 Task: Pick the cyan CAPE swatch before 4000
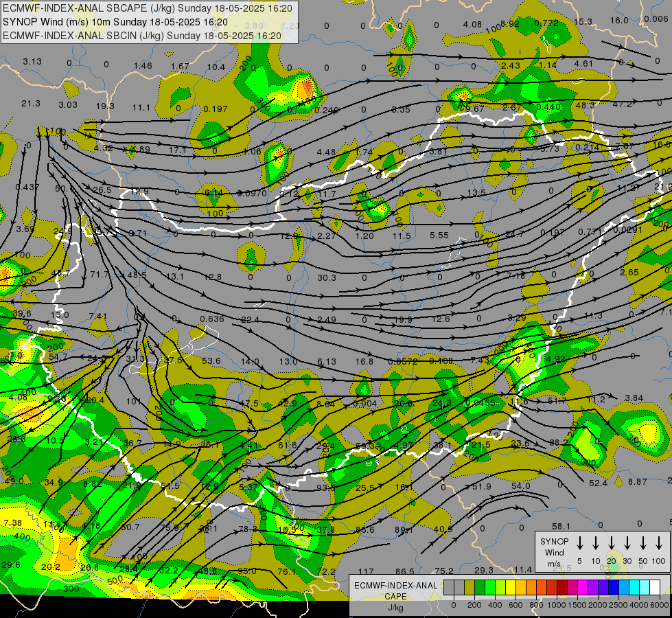(x=634, y=588)
